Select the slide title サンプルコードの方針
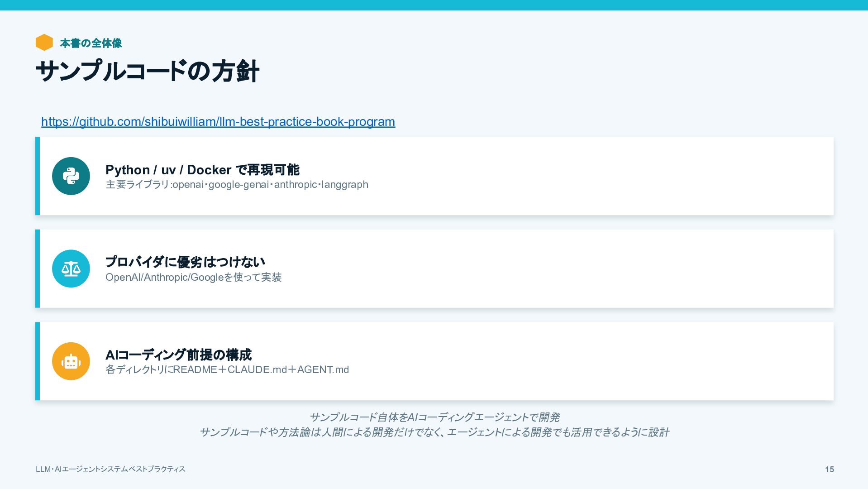868x489 pixels. (x=148, y=71)
